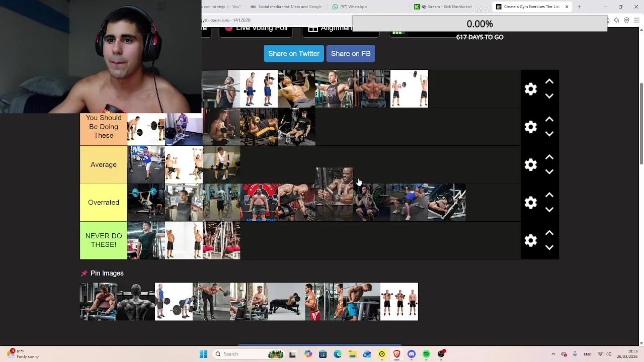The image size is (644, 362).
Task: Open the volume control in system tray
Action: point(608,354)
